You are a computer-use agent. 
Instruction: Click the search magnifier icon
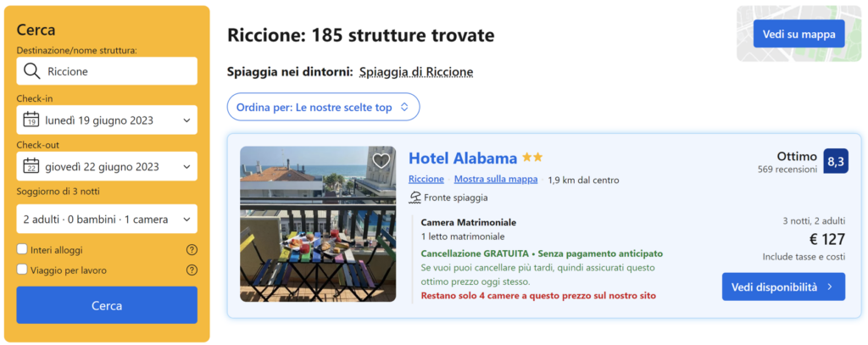(32, 71)
